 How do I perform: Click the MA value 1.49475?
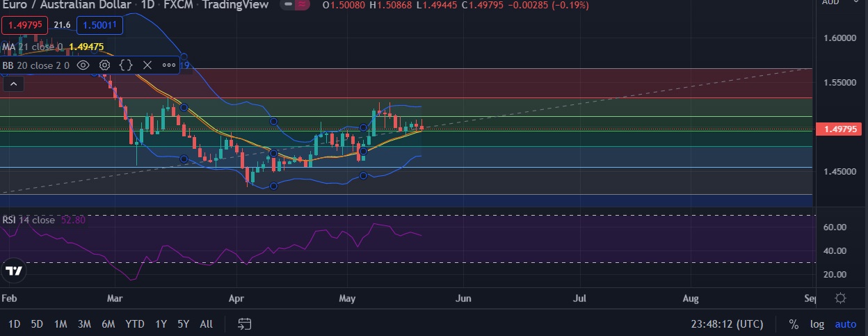pos(86,47)
